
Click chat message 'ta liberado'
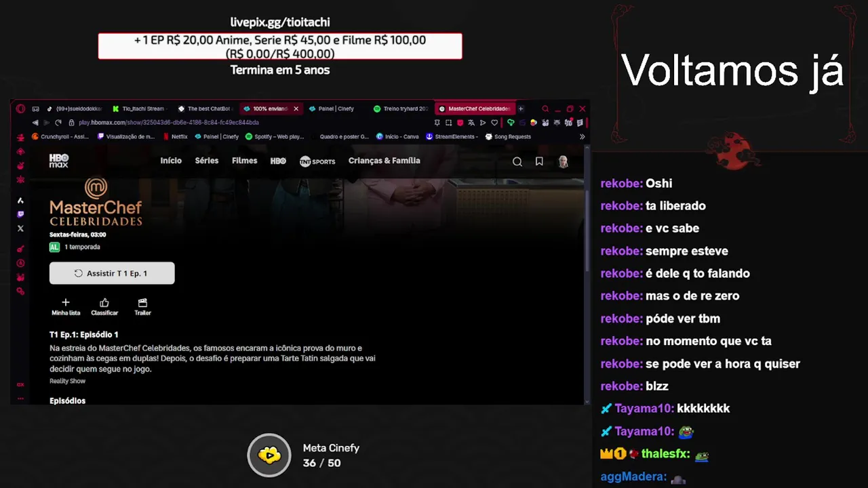coord(675,206)
